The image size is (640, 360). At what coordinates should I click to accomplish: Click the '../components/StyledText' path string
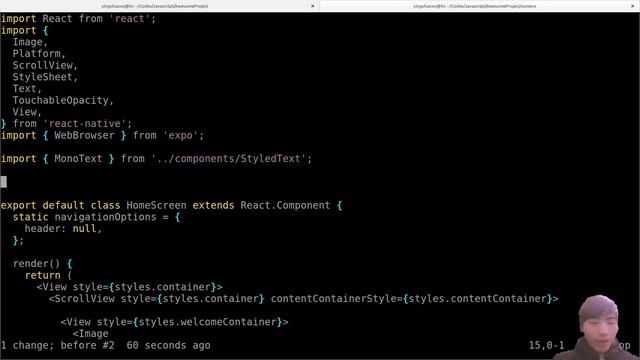229,159
